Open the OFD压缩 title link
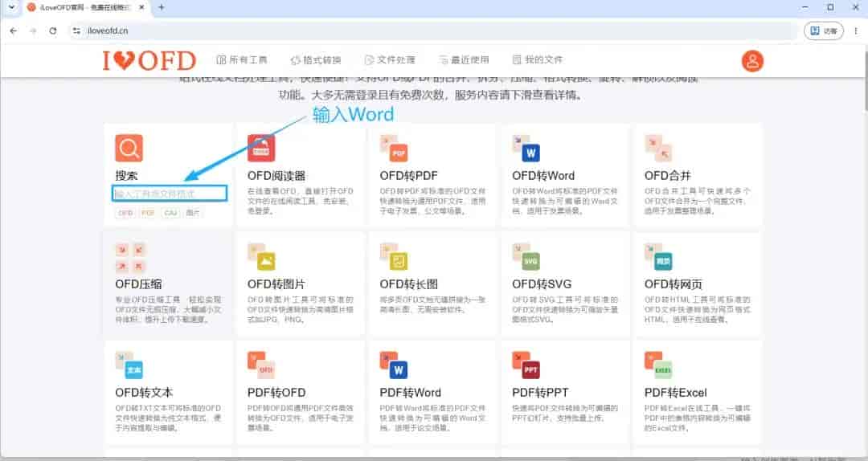 click(x=138, y=284)
